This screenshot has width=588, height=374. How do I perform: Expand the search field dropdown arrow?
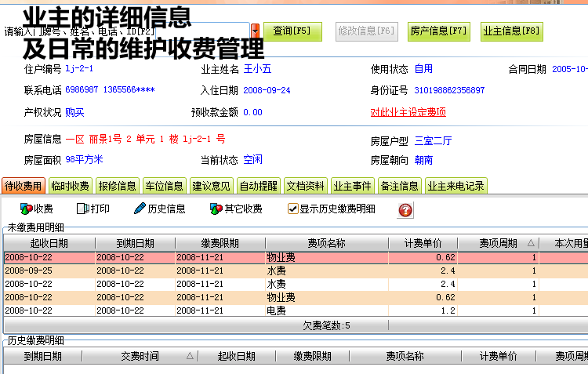click(x=256, y=31)
